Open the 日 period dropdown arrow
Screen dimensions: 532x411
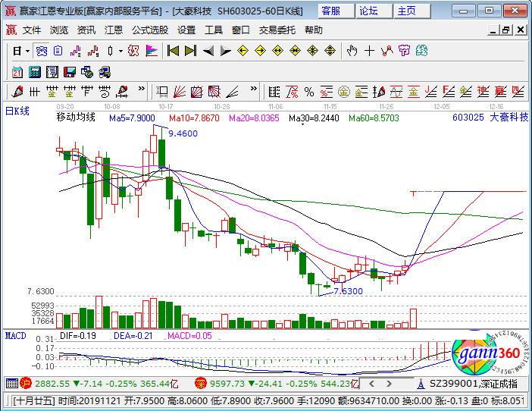tap(27, 52)
